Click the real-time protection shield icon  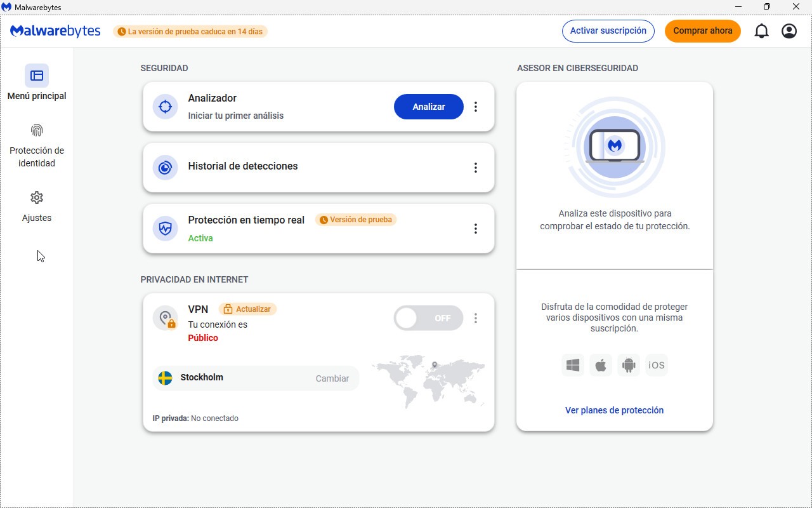coord(165,229)
